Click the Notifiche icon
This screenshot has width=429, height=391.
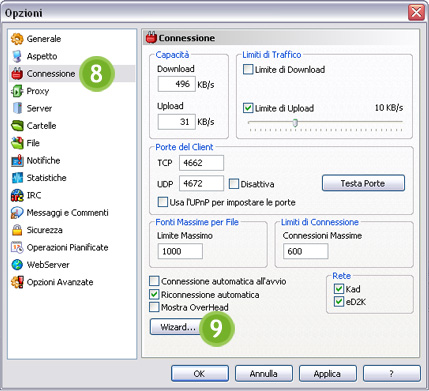(x=17, y=160)
